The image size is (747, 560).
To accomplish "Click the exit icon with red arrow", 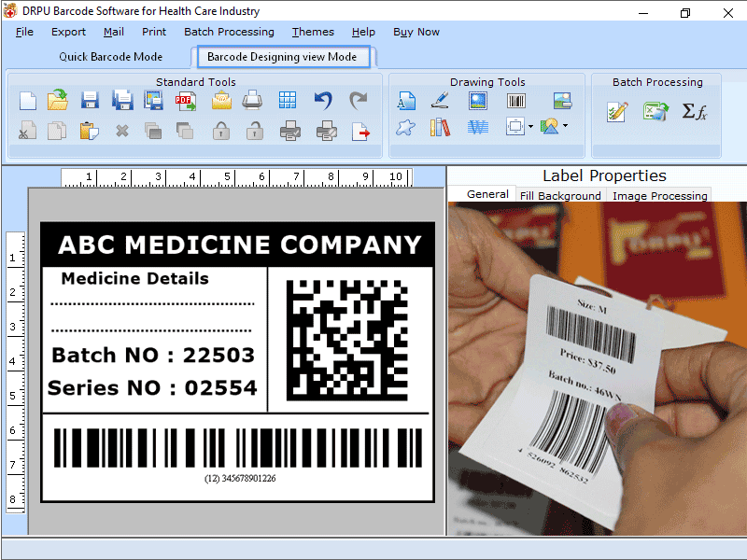I will (360, 132).
